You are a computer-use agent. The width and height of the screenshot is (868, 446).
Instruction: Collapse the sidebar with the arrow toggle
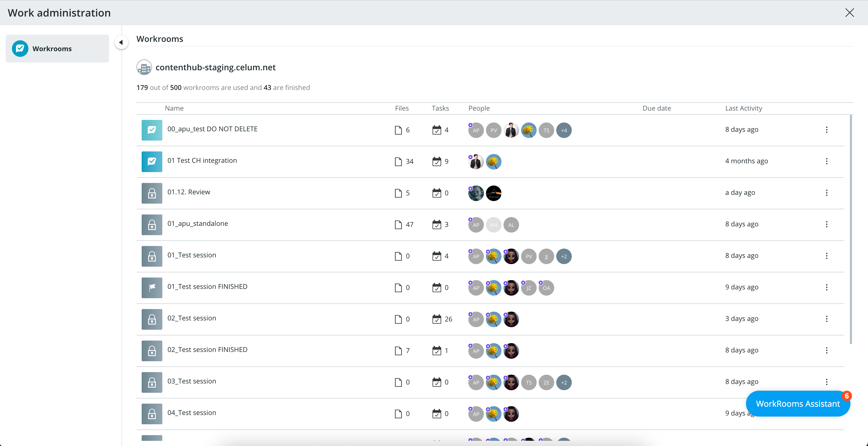(x=121, y=42)
